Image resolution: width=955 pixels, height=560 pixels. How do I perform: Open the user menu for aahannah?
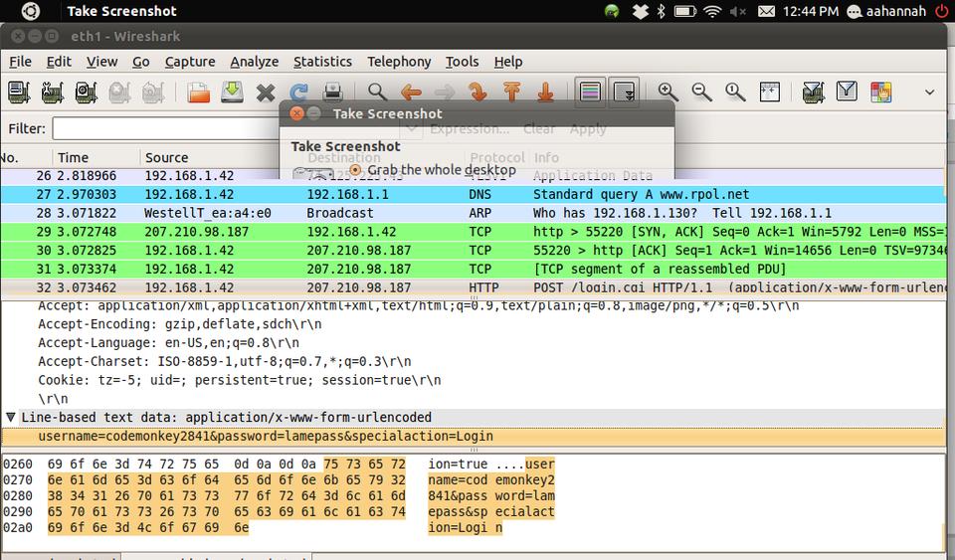(886, 11)
